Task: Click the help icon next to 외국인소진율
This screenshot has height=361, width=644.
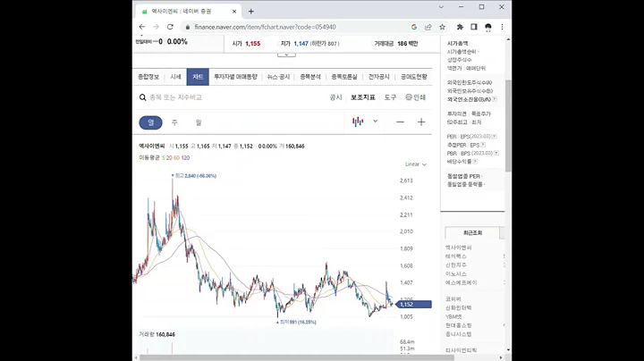Action: click(495, 99)
